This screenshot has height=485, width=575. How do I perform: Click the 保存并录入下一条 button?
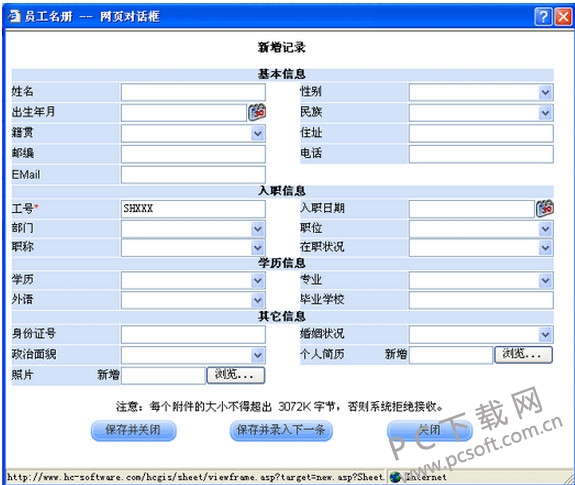[281, 430]
